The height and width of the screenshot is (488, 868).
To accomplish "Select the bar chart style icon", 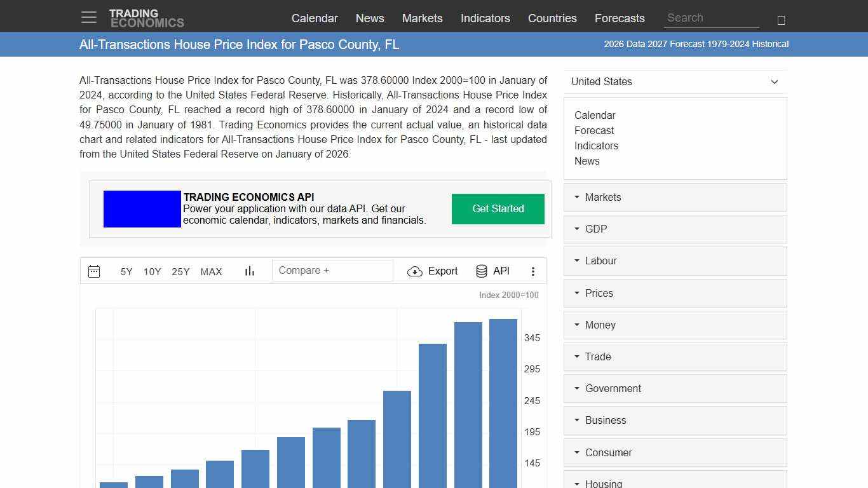I will 249,271.
